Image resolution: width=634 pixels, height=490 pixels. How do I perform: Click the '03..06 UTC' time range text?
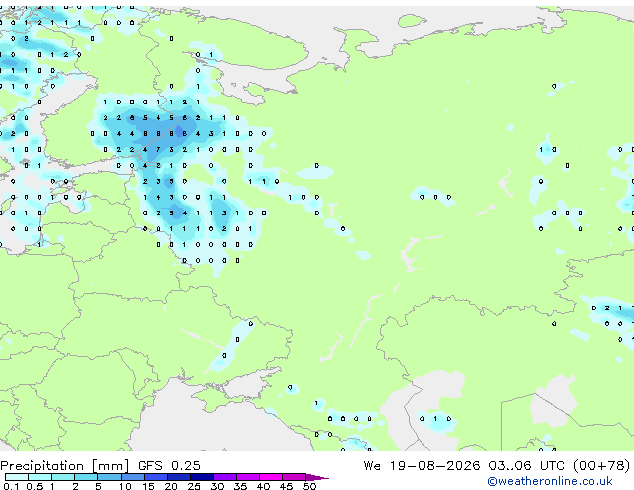[x=526, y=466]
